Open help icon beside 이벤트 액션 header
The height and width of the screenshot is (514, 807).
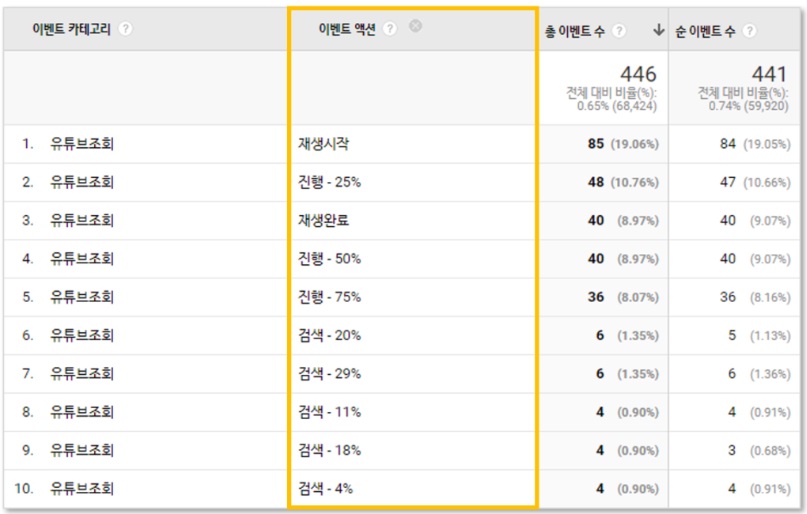(390, 29)
